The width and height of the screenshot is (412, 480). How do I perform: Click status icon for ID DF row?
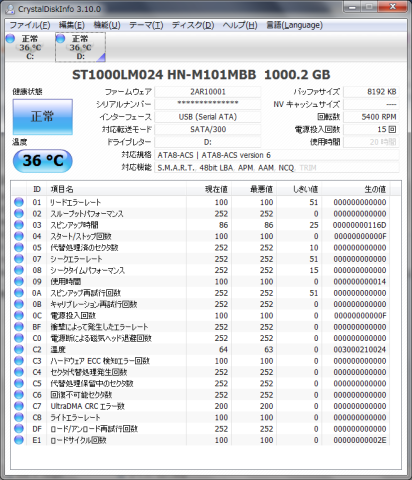[x=19, y=429]
